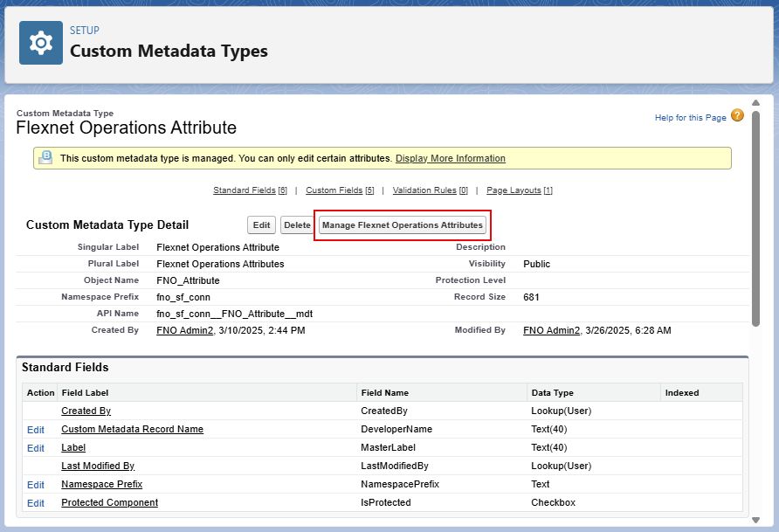Screen dimensions: 779x532
Task: Click Manage Flexnet Operations Attributes button
Action: click(403, 225)
